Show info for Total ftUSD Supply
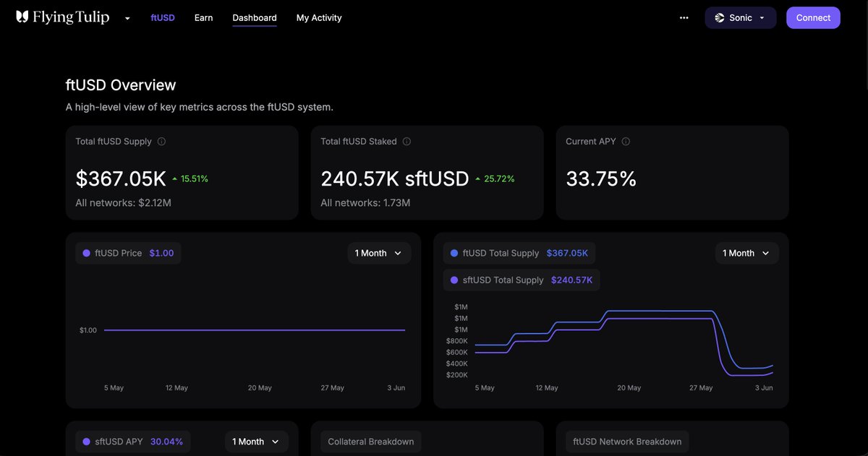868x456 pixels. [161, 142]
